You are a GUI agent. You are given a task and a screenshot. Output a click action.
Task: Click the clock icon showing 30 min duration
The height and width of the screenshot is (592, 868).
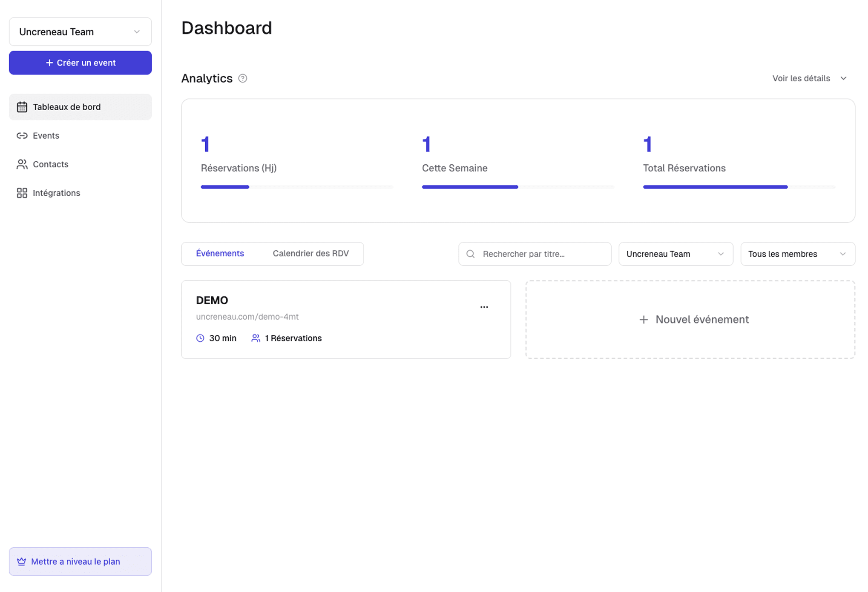click(x=200, y=338)
